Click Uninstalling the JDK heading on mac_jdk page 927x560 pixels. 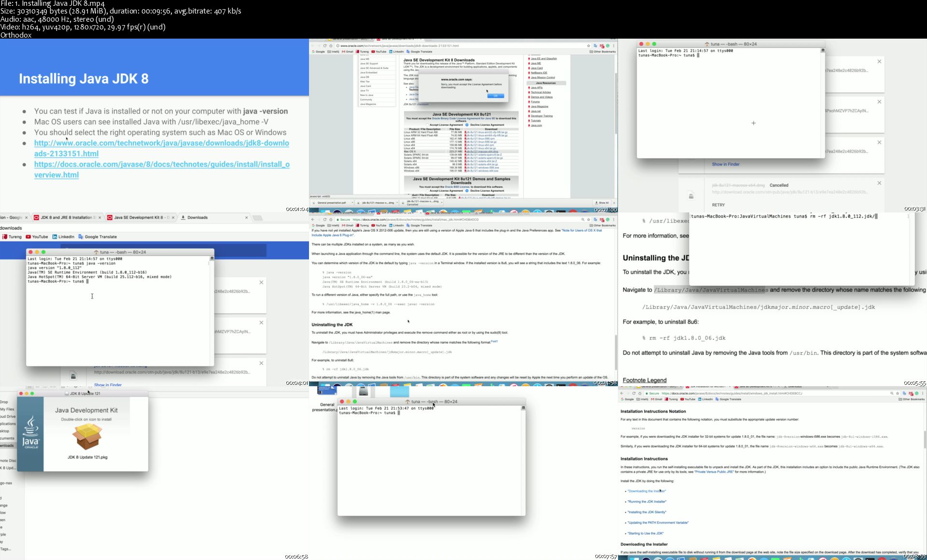[332, 325]
